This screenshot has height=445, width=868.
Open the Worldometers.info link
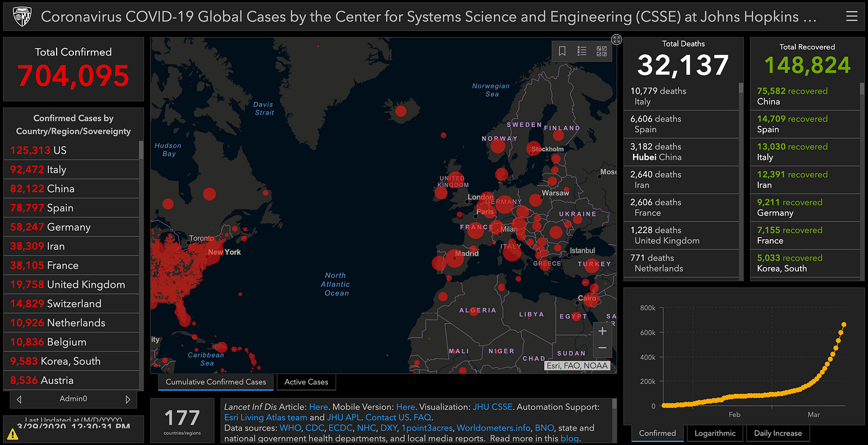coord(492,428)
